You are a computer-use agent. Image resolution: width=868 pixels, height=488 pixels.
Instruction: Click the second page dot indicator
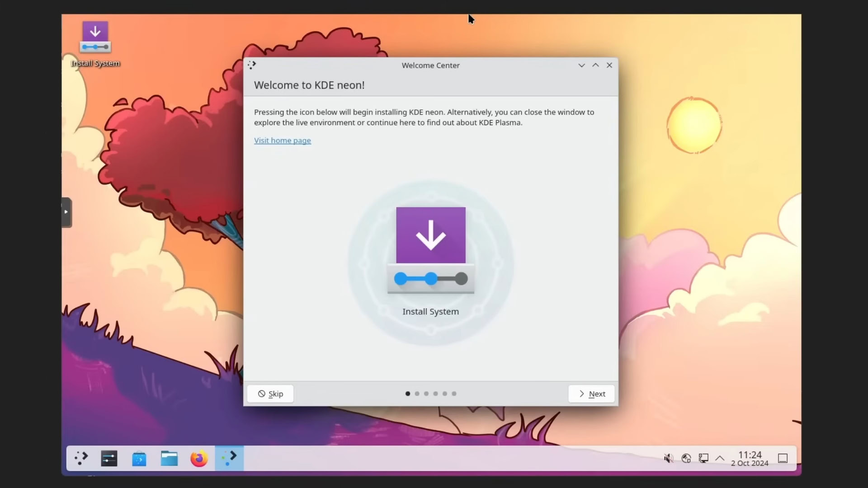tap(417, 393)
